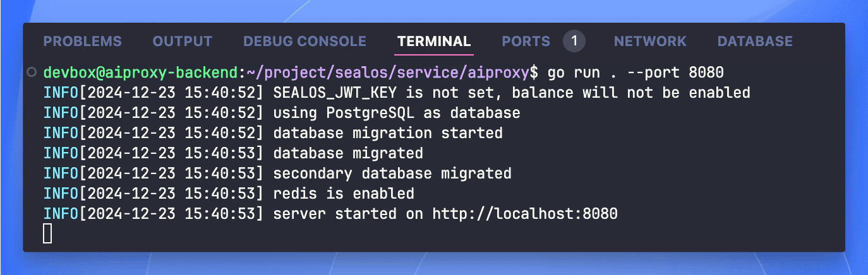Click the 'using PostgreSQL as database' line
The height and width of the screenshot is (275, 868).
[x=396, y=113]
